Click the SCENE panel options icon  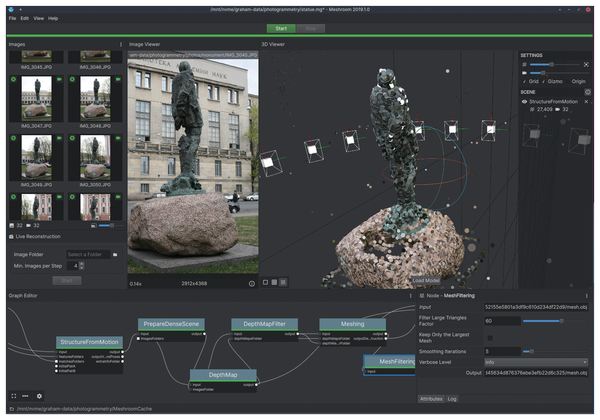[587, 91]
